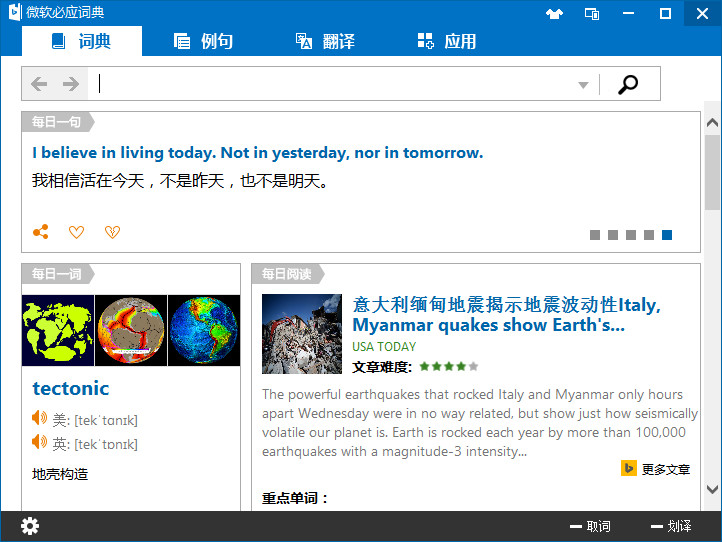Expand the search history dropdown arrow

(583, 85)
